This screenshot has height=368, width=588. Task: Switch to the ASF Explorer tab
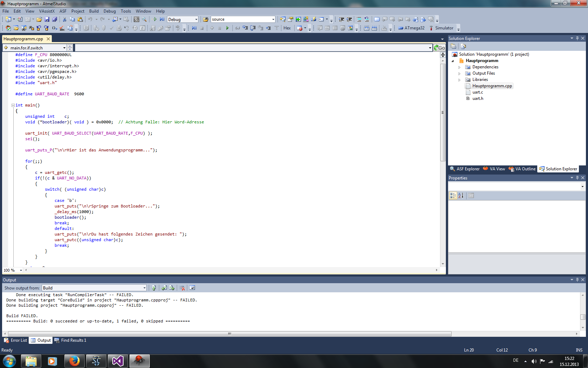(465, 169)
